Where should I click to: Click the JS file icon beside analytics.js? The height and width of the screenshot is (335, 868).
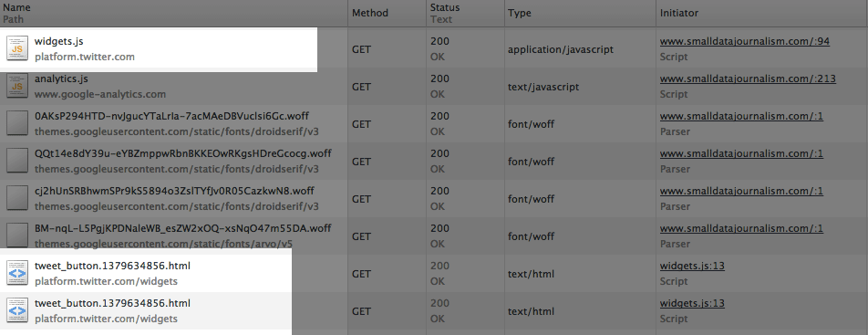17,87
